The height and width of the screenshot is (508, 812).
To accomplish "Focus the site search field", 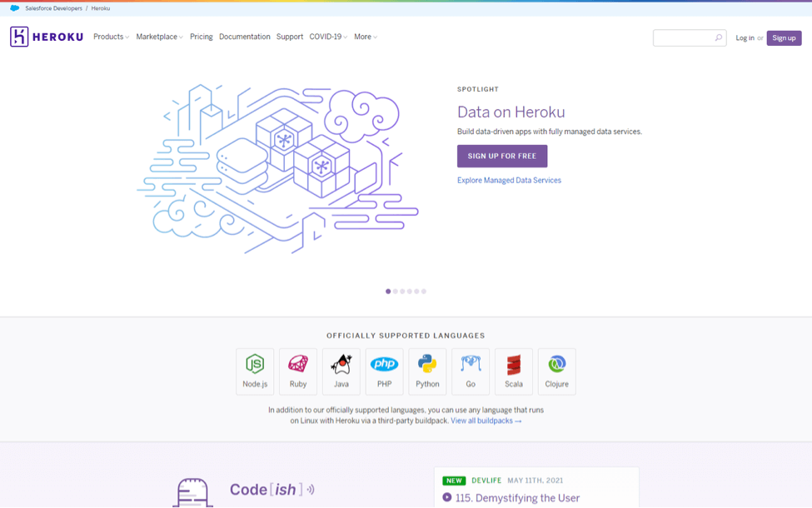I will tap(690, 37).
